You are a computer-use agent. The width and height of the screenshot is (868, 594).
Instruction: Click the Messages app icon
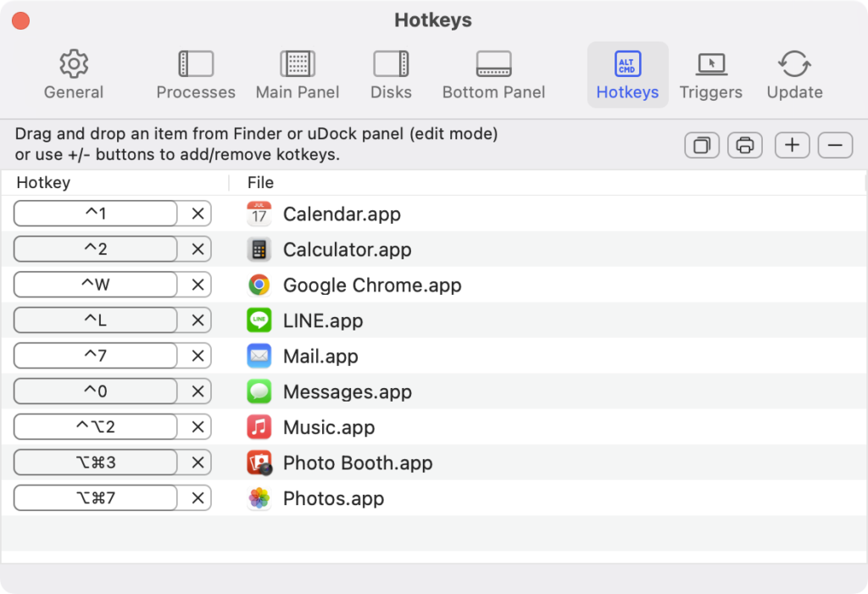tap(259, 391)
